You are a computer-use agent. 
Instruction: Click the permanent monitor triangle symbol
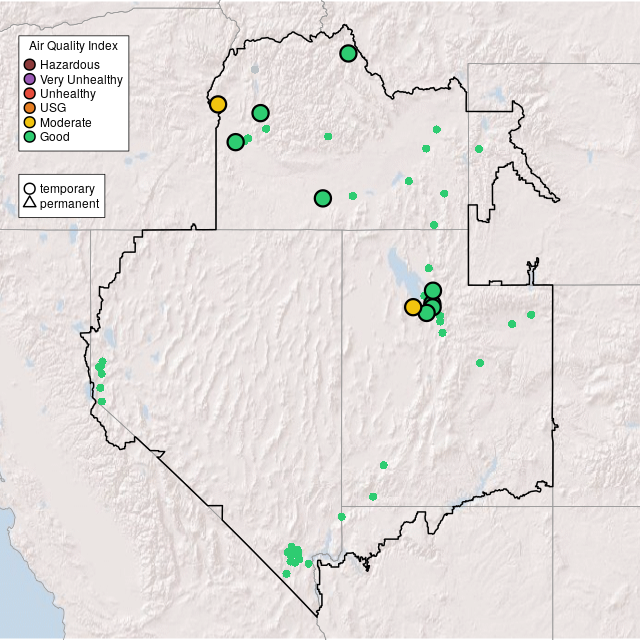click(x=30, y=203)
